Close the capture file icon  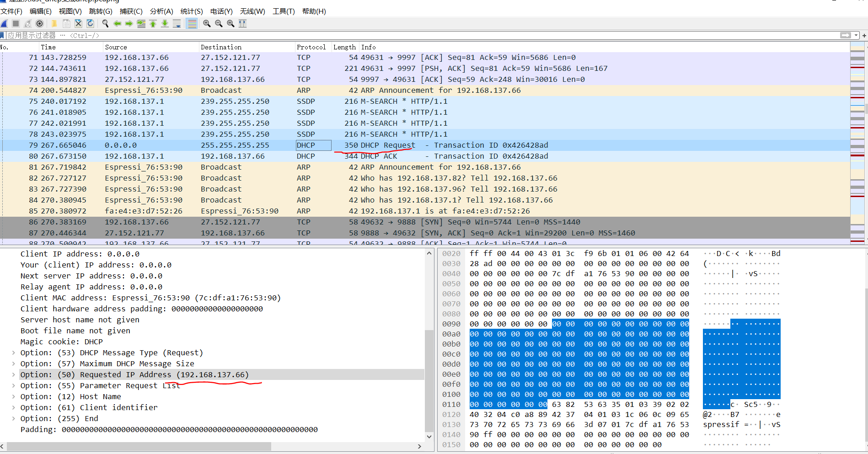coord(78,24)
